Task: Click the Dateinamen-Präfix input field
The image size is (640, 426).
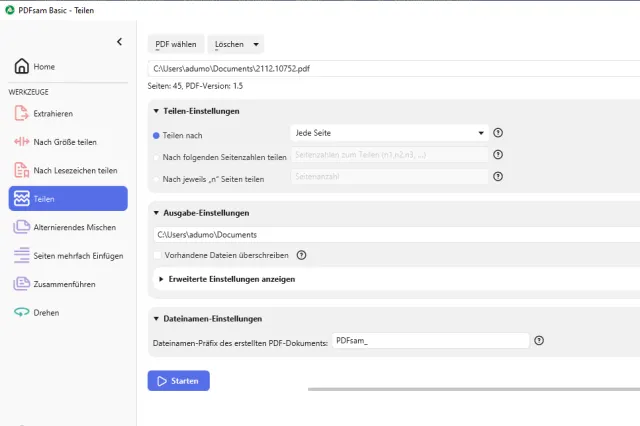Action: [x=429, y=341]
